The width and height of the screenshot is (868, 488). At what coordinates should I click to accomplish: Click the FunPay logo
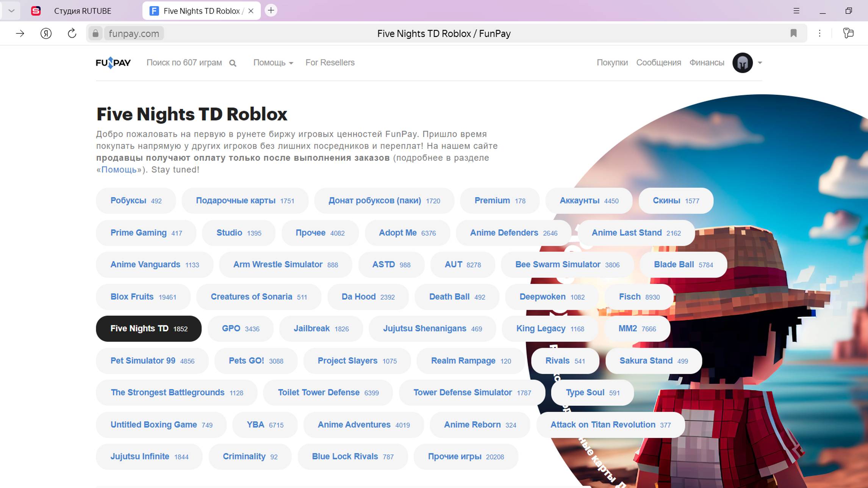point(113,63)
